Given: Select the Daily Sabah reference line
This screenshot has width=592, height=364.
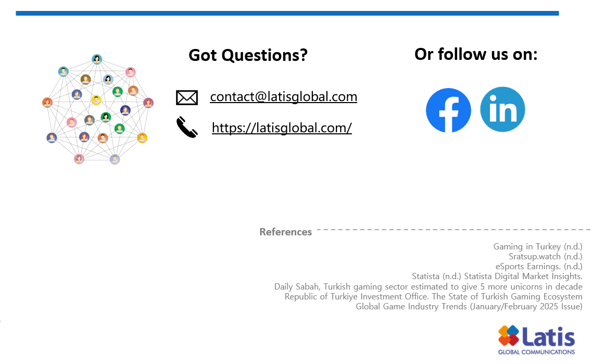Looking at the screenshot, I should 428,286.
